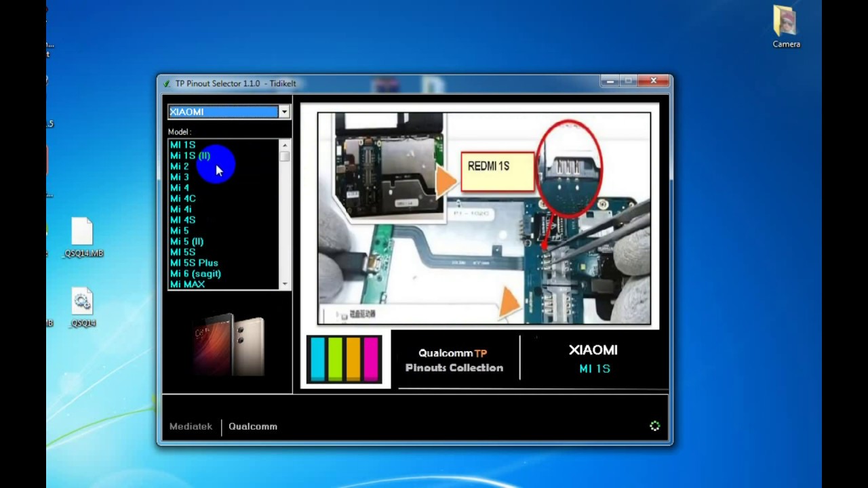The width and height of the screenshot is (868, 488).
Task: Click the maximize window button
Action: point(629,81)
